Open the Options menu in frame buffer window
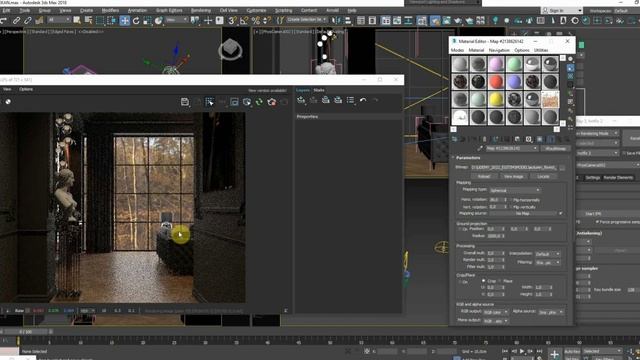The height and width of the screenshot is (360, 640). pos(26,89)
